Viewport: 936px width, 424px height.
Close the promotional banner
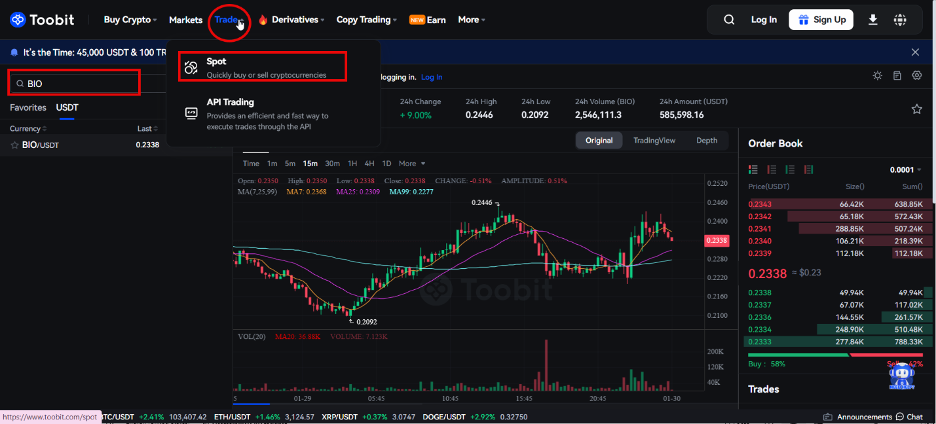(915, 52)
